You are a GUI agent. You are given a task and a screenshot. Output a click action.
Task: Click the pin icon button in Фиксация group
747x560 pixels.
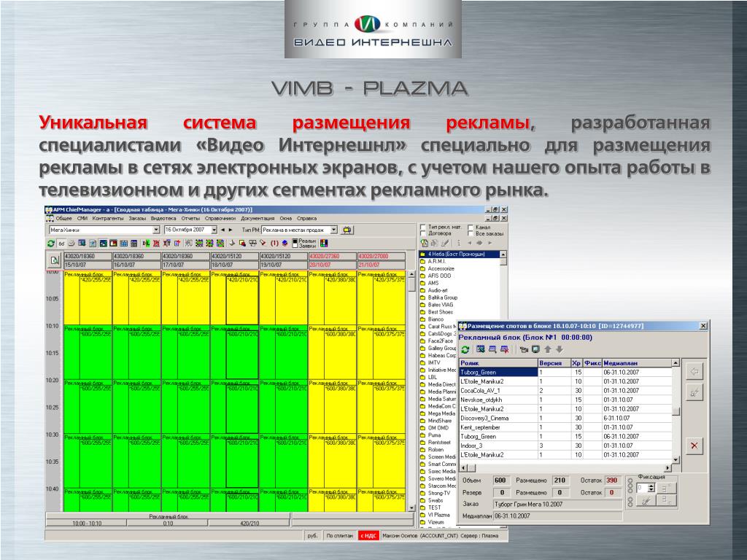[x=646, y=501]
